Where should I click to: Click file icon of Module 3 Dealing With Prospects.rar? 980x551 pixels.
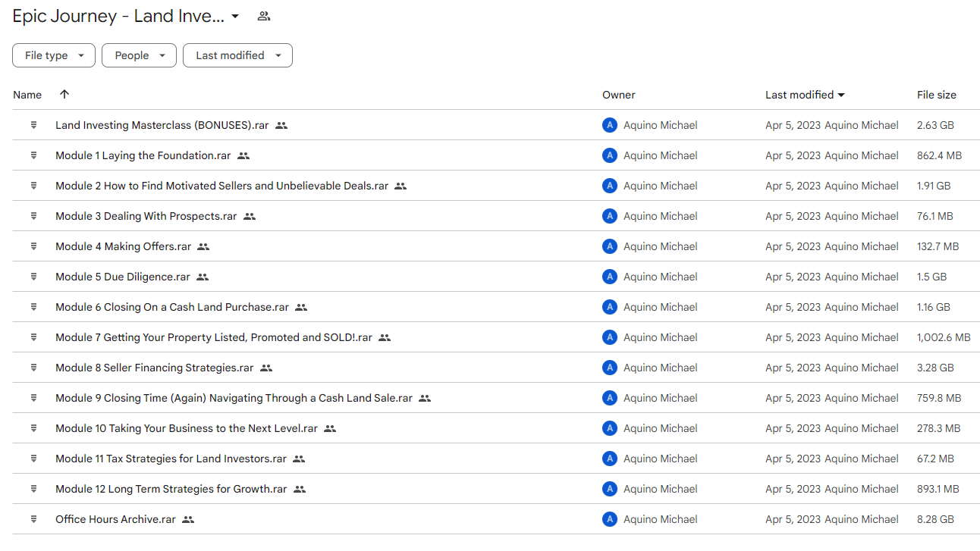click(33, 216)
